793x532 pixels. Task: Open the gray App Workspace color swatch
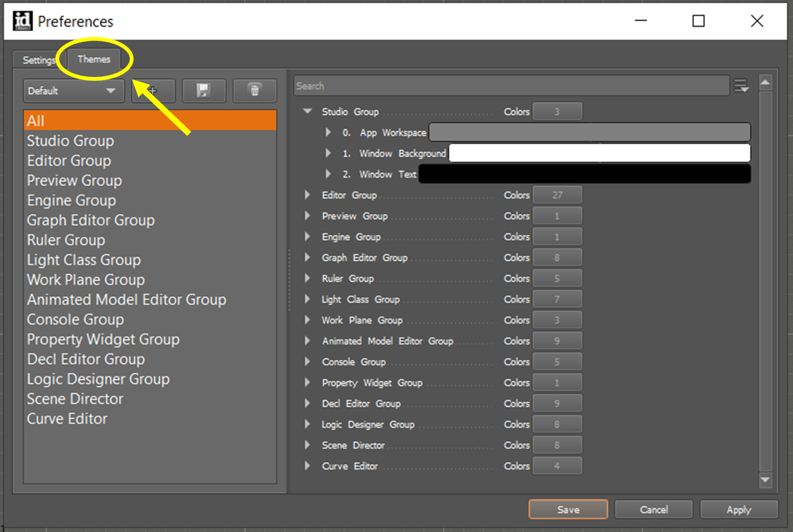tap(590, 132)
